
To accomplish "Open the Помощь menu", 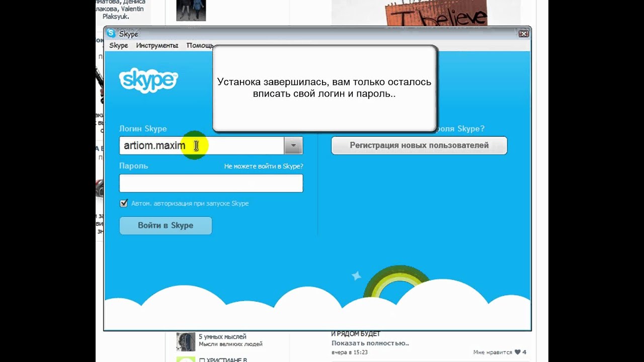I will click(x=200, y=45).
